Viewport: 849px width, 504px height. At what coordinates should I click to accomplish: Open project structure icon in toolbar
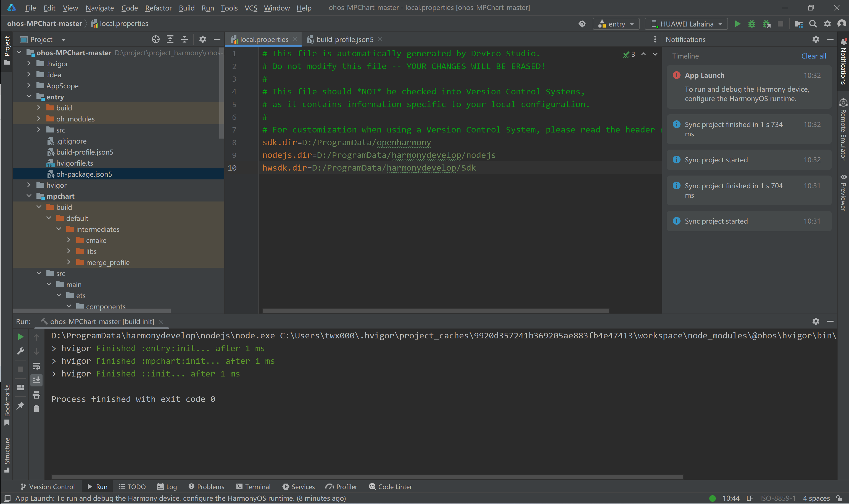[x=798, y=24]
